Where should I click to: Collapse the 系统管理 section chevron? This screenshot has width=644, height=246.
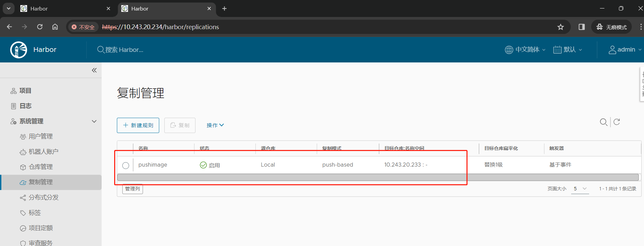tap(94, 121)
